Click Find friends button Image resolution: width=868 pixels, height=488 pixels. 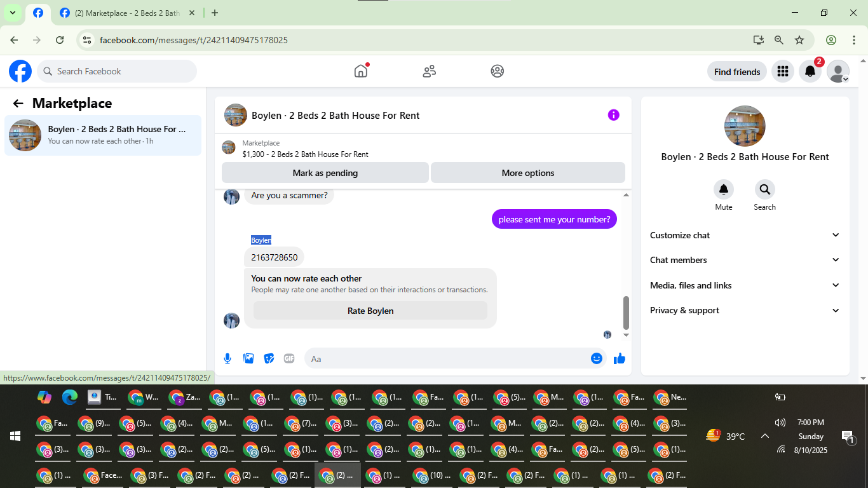[x=737, y=72]
